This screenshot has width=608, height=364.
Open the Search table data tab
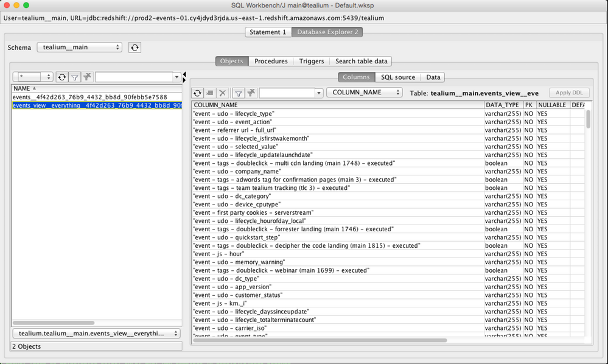pyautogui.click(x=361, y=61)
